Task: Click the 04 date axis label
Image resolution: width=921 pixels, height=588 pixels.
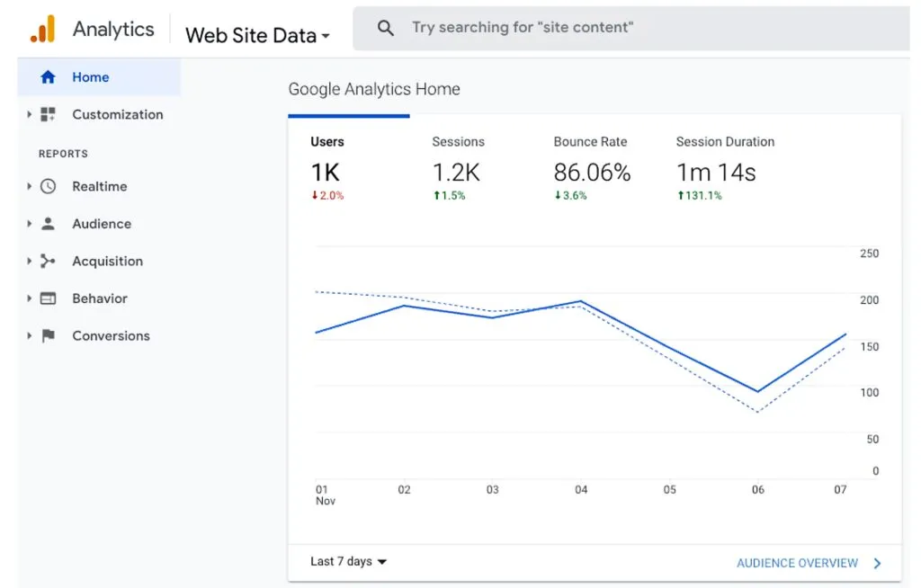Action: coord(581,490)
